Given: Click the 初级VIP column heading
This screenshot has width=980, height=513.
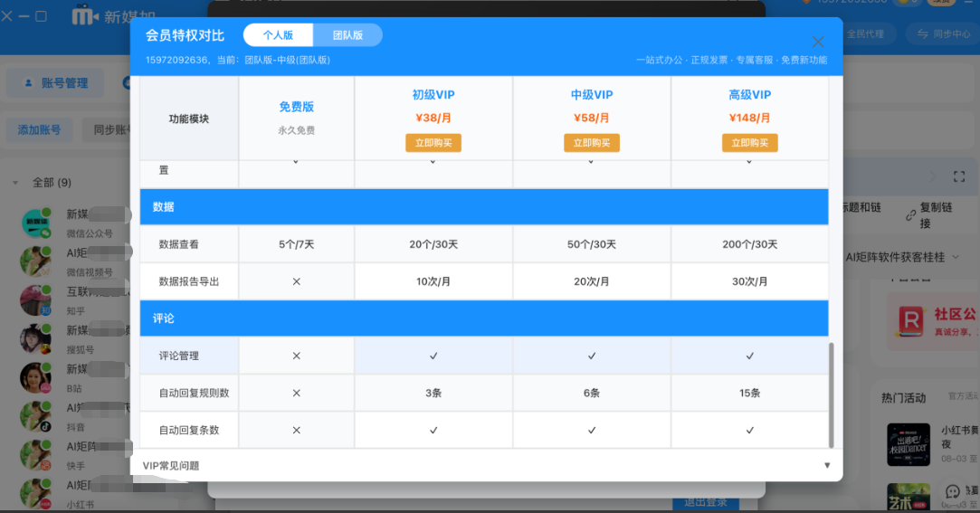Looking at the screenshot, I should 433,95.
